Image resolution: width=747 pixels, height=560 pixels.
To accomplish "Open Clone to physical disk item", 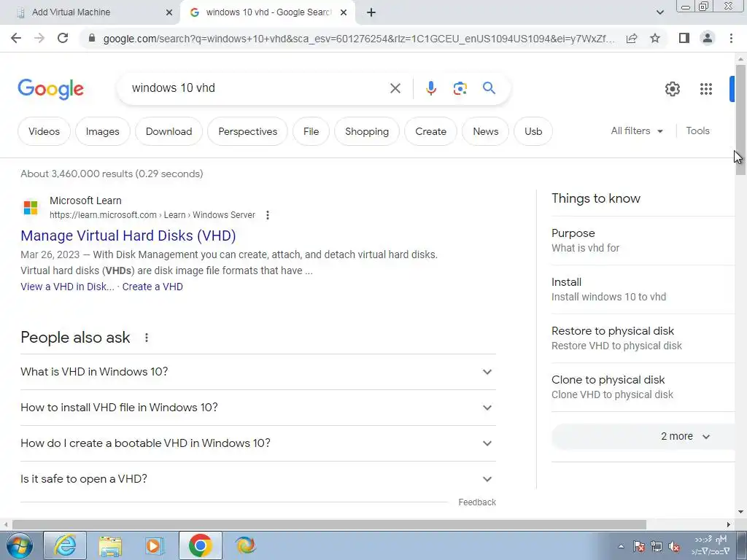I will pos(643,388).
